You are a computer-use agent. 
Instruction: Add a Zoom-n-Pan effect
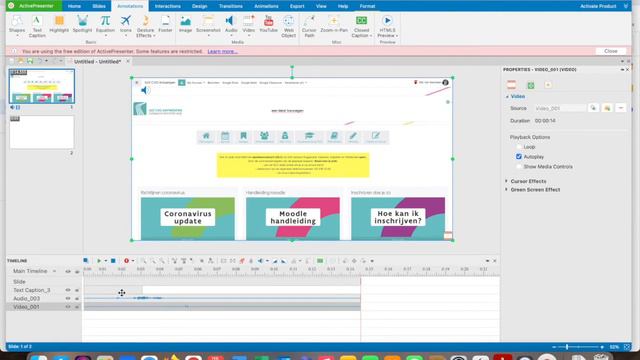[334, 24]
